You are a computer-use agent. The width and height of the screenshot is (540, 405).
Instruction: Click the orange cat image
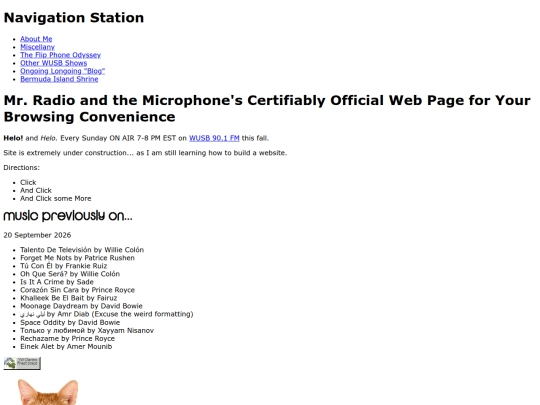[48, 392]
